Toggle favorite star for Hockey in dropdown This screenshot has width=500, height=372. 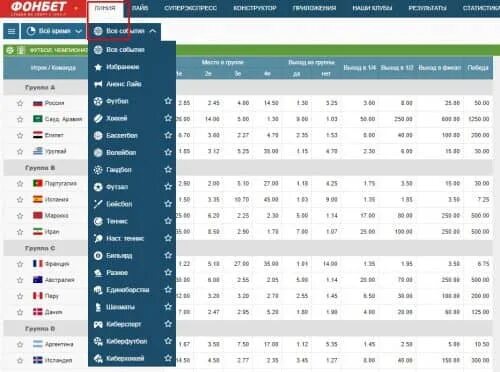(168, 118)
